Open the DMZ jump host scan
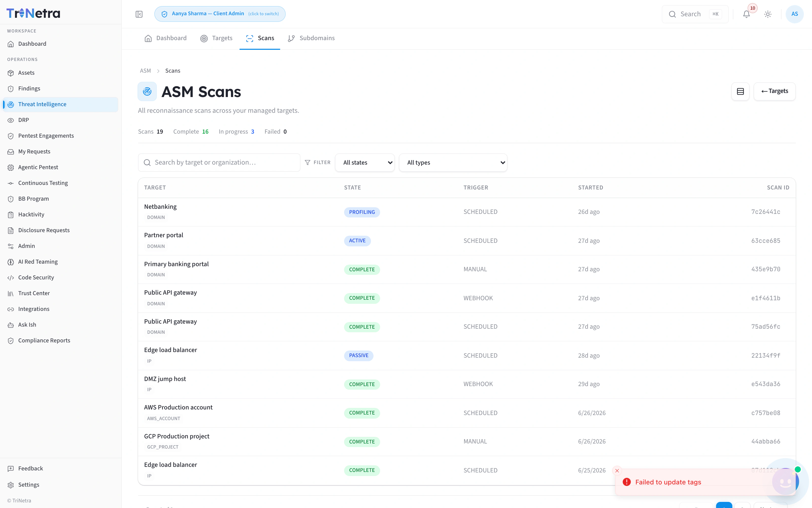 tap(467, 384)
